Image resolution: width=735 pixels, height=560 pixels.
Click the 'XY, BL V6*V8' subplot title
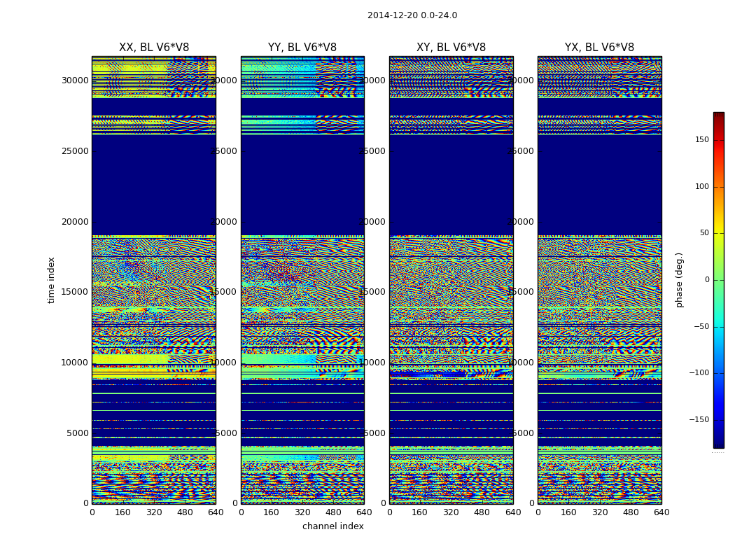point(451,48)
